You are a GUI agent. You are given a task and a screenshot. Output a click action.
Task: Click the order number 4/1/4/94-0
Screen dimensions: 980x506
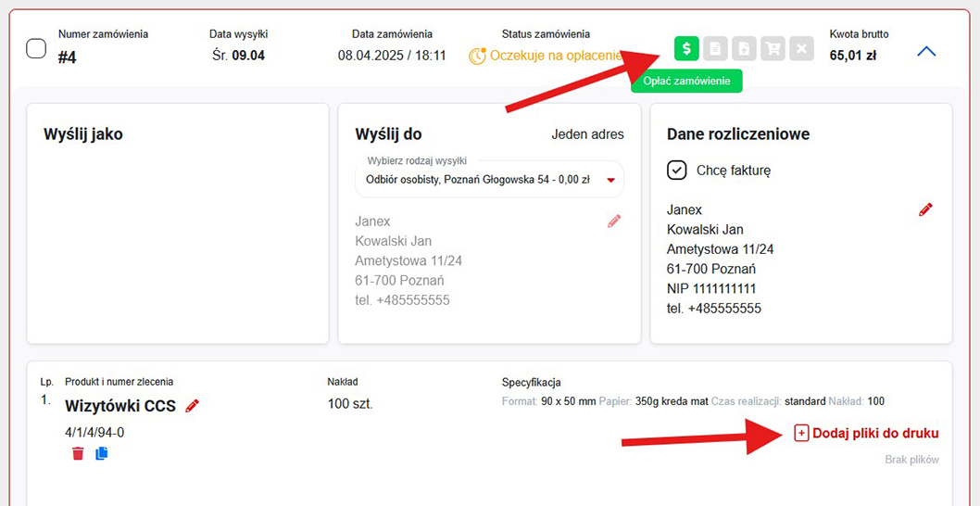click(x=94, y=432)
